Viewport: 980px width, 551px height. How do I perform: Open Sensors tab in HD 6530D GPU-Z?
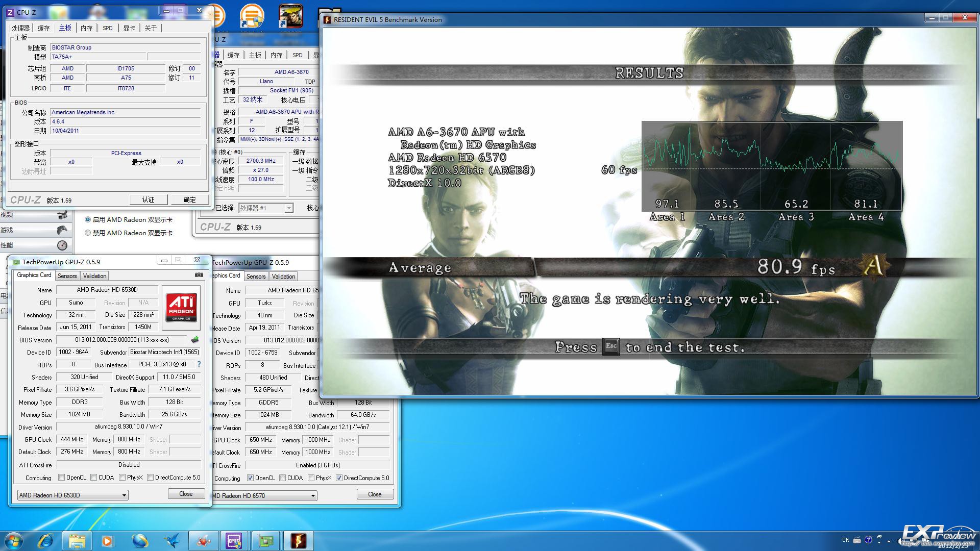coord(67,276)
